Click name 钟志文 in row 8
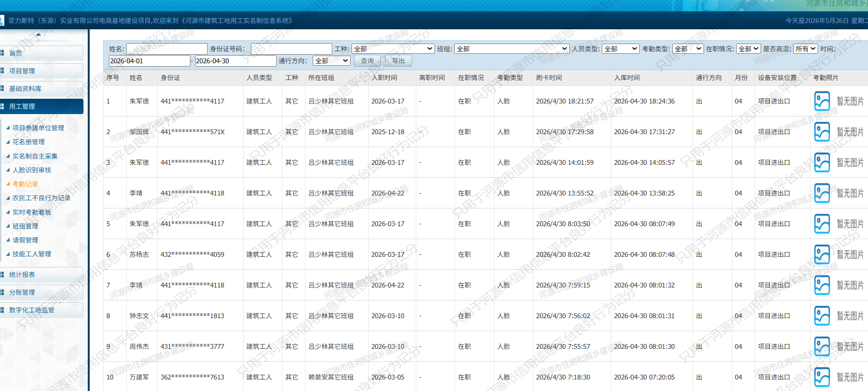 coord(139,316)
